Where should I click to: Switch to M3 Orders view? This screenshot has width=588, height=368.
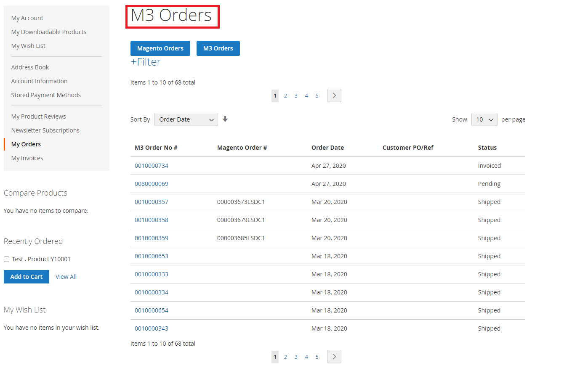[218, 48]
